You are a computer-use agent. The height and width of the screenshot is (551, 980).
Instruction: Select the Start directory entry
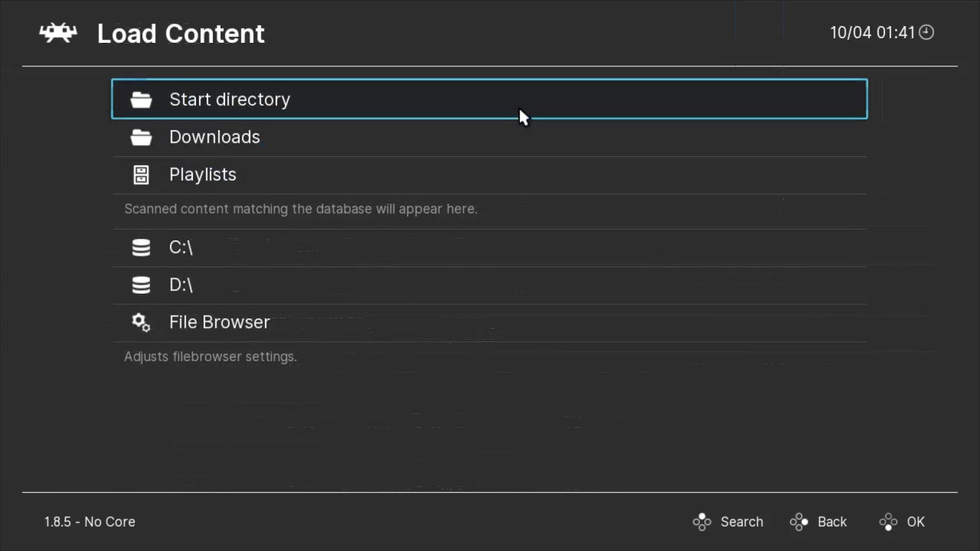point(230,99)
